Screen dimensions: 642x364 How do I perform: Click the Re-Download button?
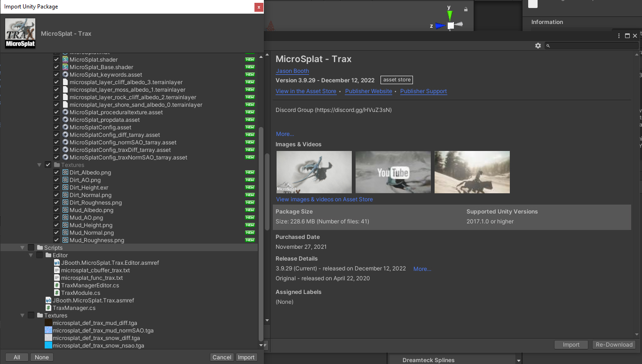tap(614, 345)
